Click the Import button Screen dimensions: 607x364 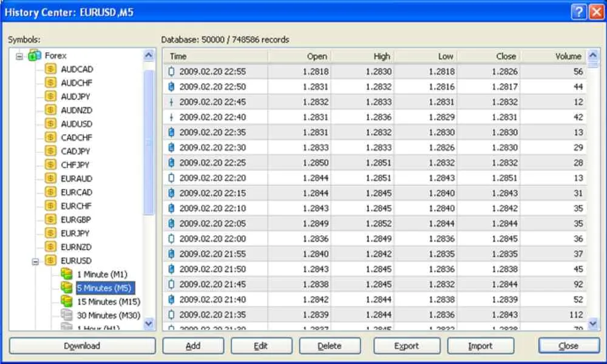(480, 346)
